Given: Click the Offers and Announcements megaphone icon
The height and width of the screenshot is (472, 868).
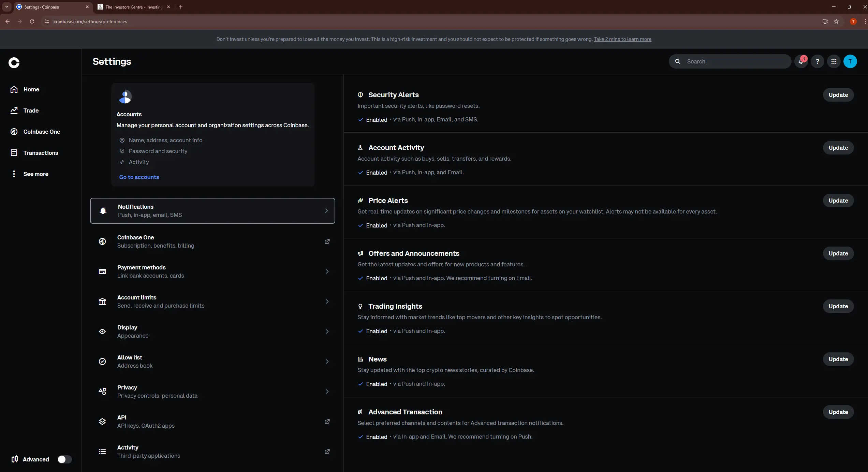Looking at the screenshot, I should (x=360, y=253).
